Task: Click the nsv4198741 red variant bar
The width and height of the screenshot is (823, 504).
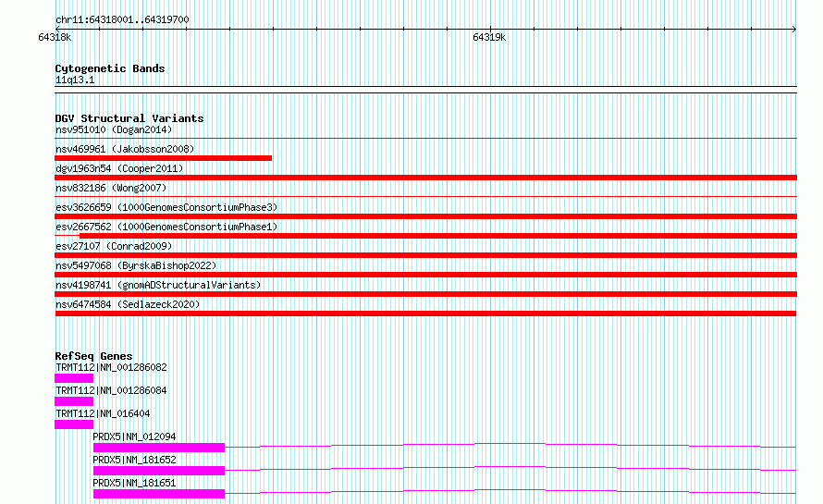Action: pyautogui.click(x=425, y=294)
